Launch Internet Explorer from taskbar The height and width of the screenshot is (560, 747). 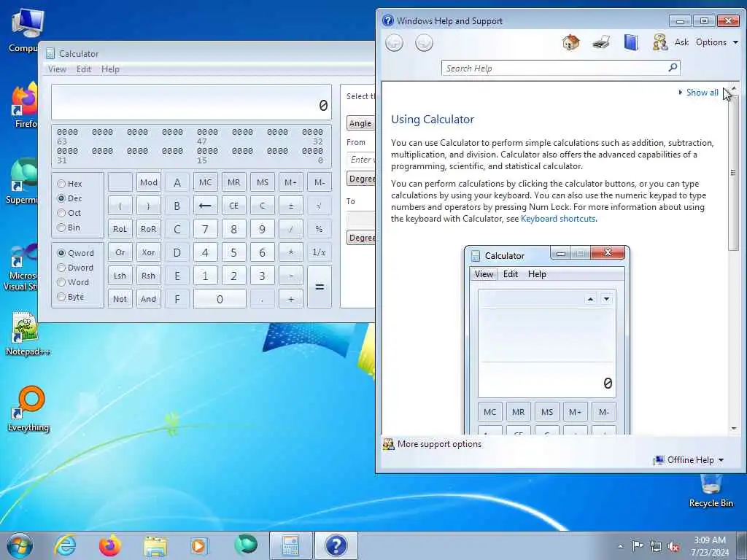(65, 545)
